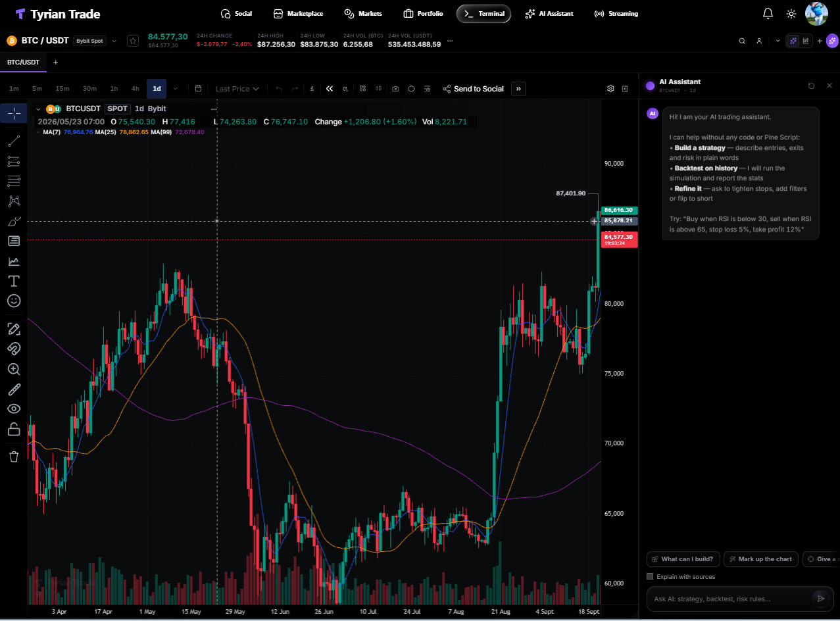
Task: Open the dropdown chevron beside the user icon
Action: pos(778,41)
